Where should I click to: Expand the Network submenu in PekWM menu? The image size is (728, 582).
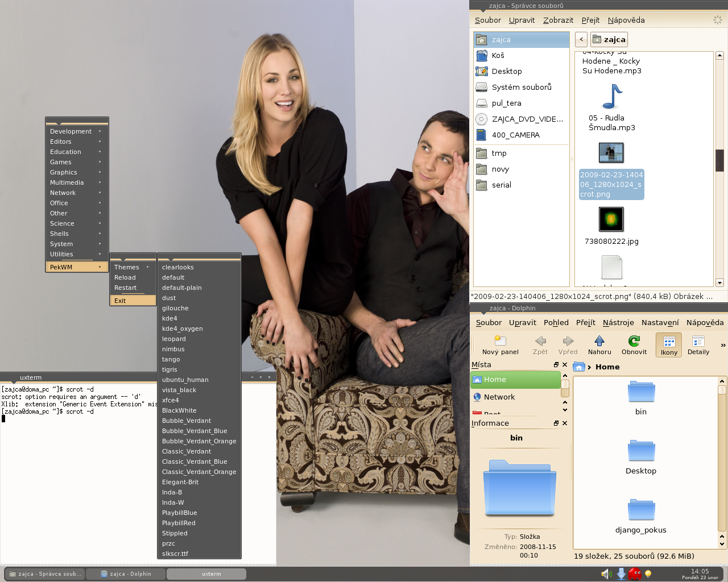point(77,193)
